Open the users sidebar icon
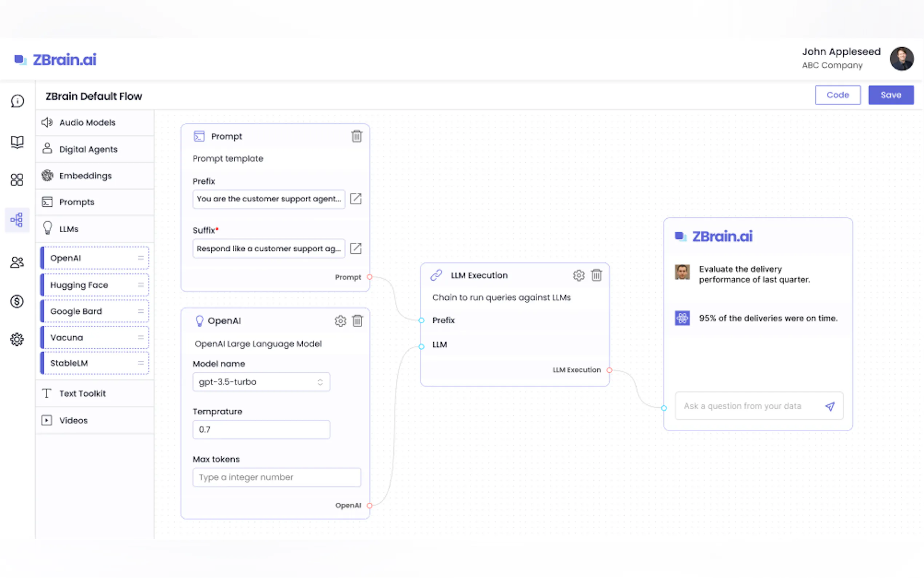This screenshot has width=924, height=578. coord(17,262)
